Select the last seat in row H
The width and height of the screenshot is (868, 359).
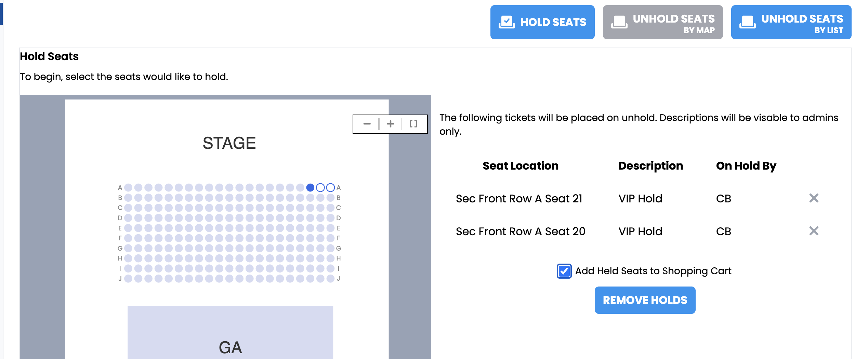point(330,258)
